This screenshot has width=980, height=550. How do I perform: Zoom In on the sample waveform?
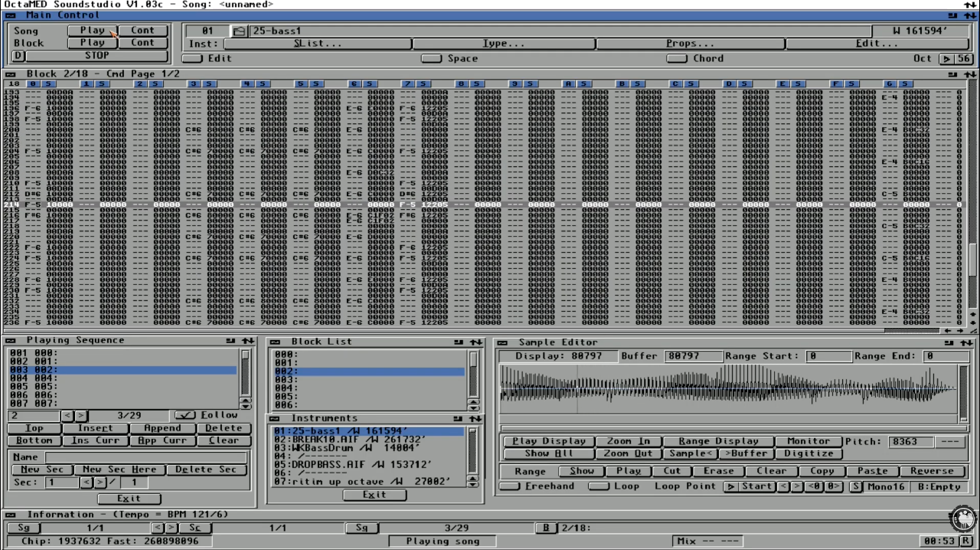629,442
